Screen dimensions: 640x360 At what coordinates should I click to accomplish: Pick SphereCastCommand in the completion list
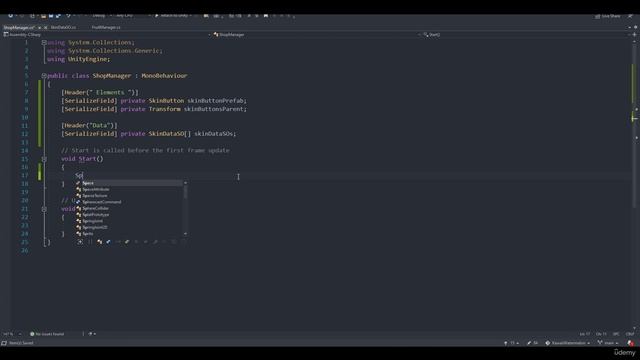click(129, 202)
